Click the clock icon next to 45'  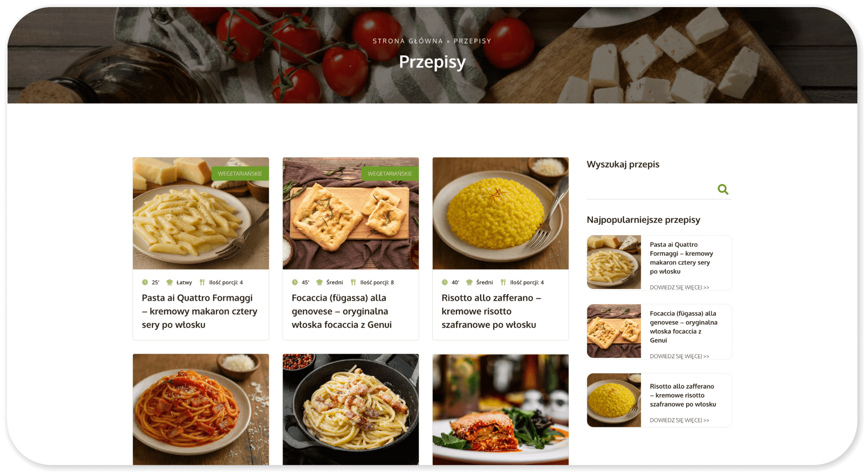(295, 282)
